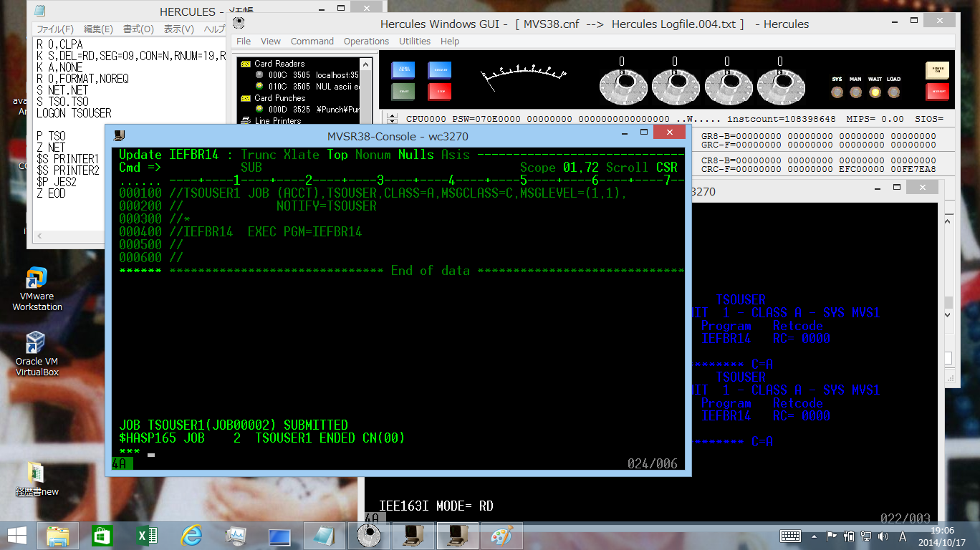Switch to Hercules GUI dial taskbar icon

pos(368,536)
